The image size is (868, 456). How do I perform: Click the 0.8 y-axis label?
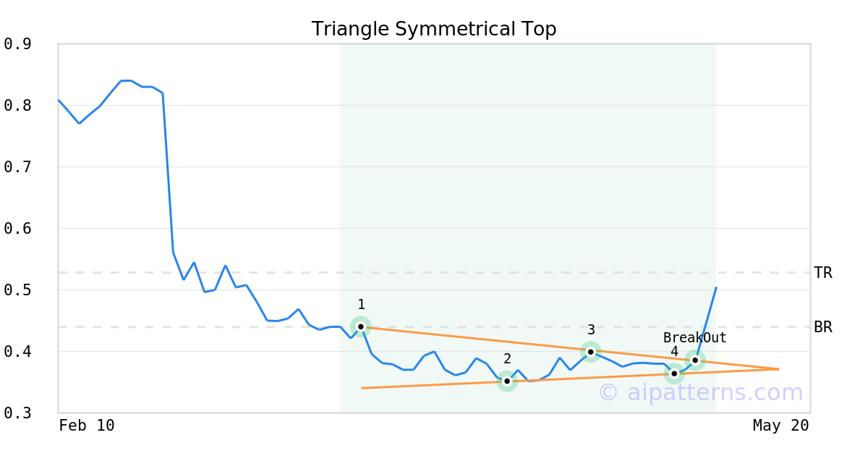coord(17,106)
